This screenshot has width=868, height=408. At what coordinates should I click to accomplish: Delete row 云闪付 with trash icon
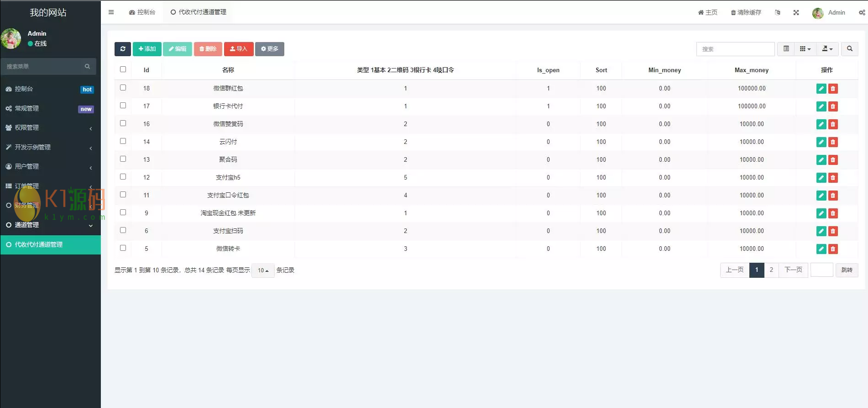click(x=833, y=142)
